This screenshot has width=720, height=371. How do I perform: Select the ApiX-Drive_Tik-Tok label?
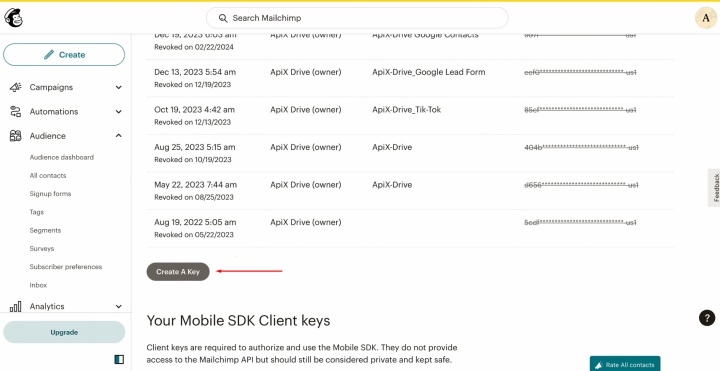pyautogui.click(x=406, y=110)
